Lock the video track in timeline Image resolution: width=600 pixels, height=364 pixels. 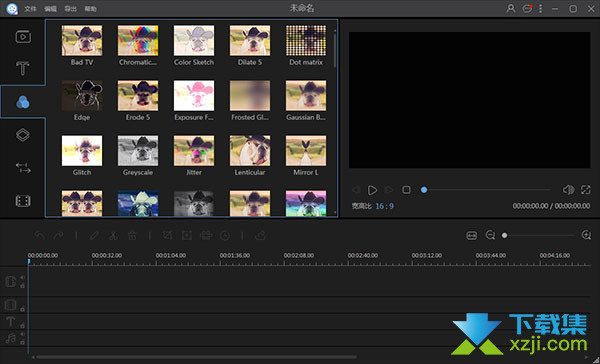(22, 286)
